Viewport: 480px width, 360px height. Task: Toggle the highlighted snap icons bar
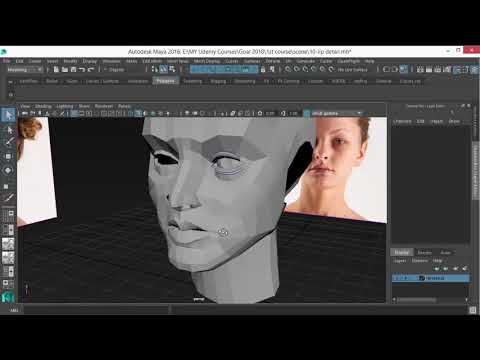click(224, 69)
